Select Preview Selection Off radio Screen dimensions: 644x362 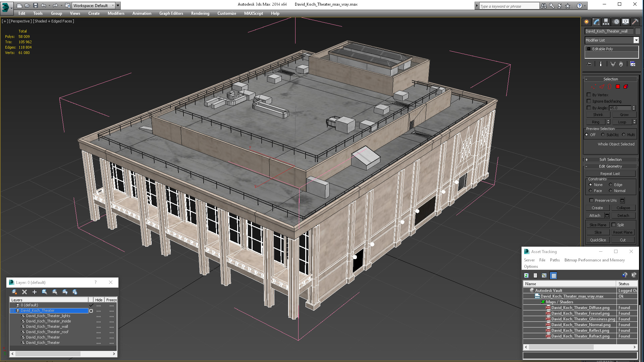(587, 135)
